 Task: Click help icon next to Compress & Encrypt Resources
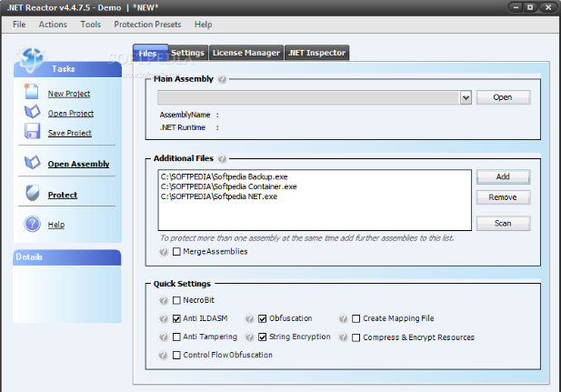tap(343, 337)
